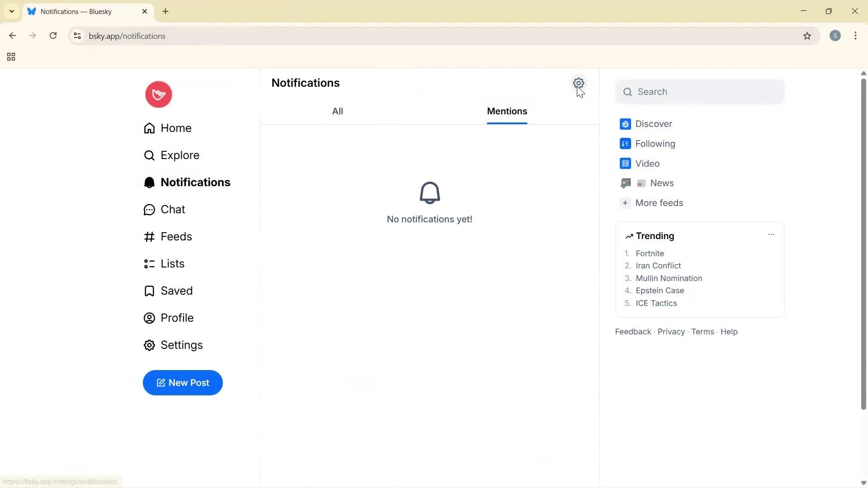Toggle the bookmark star in the address bar
The image size is (868, 488).
807,36
